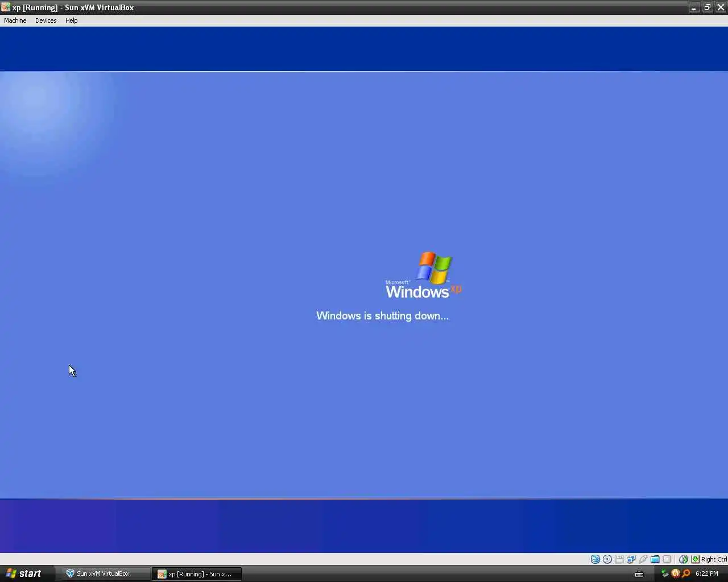728x582 pixels.
Task: Open the Devices menu
Action: pyautogui.click(x=46, y=20)
